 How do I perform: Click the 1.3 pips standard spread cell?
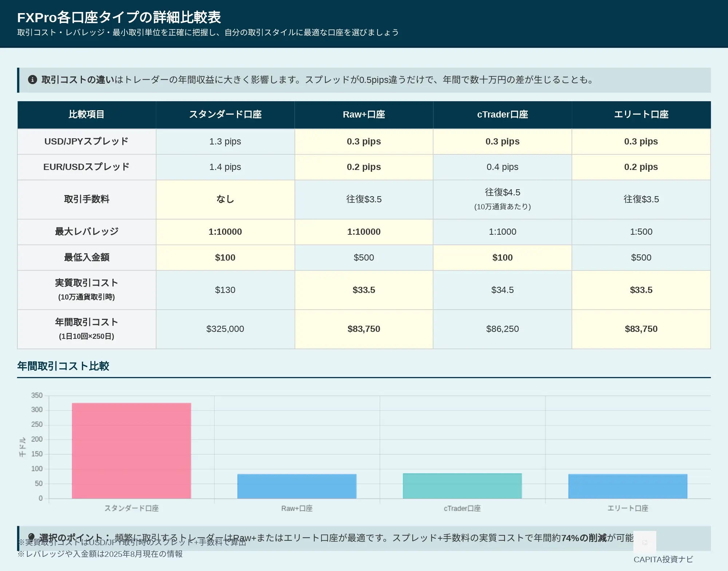coord(225,142)
